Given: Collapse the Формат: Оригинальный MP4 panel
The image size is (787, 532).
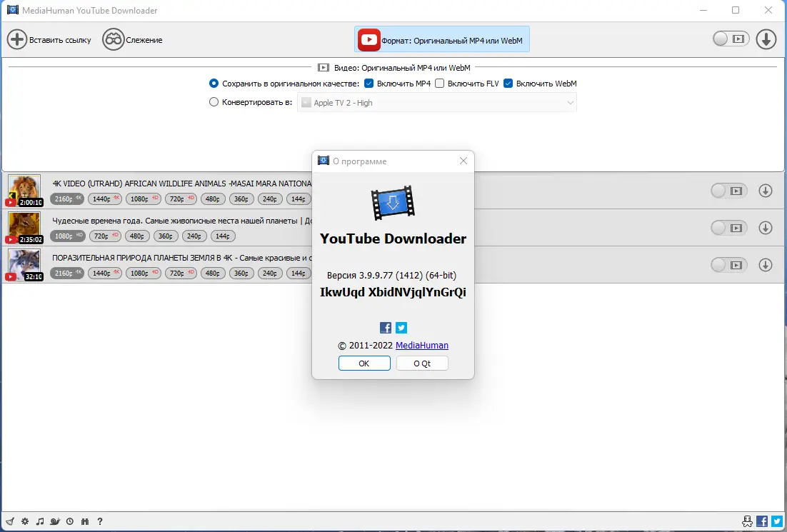Looking at the screenshot, I should click(x=441, y=39).
